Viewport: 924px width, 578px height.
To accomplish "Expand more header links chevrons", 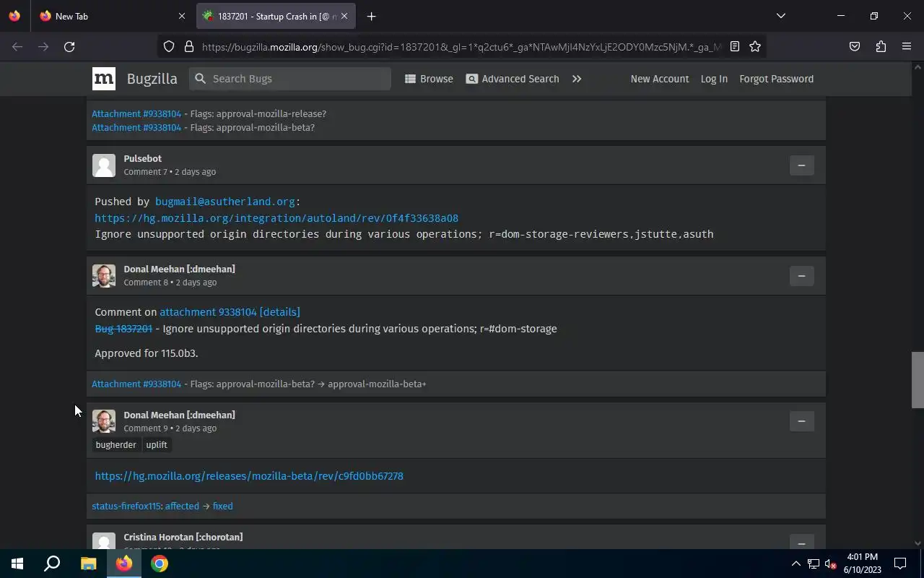I will (577, 79).
